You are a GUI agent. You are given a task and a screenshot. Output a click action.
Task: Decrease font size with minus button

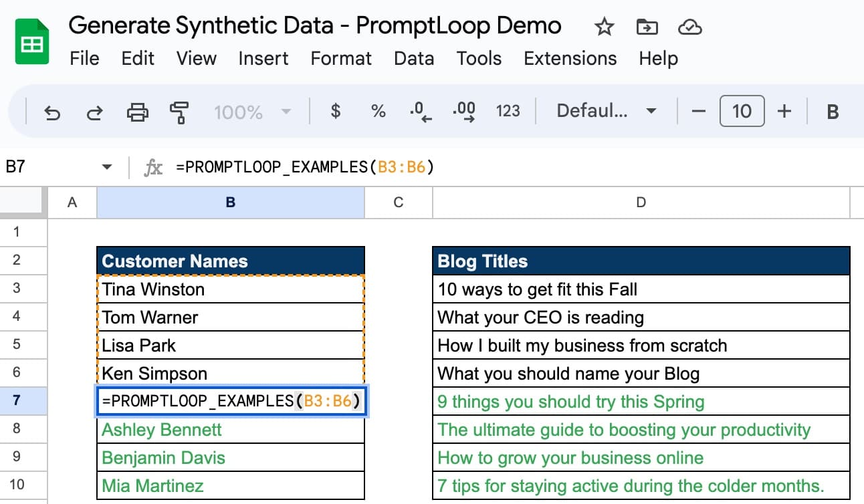pos(699,111)
